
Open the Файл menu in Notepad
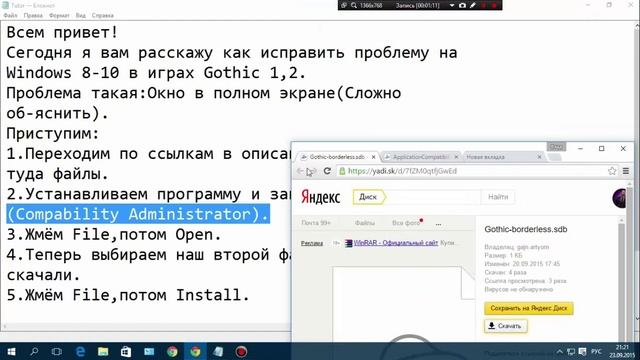10,16
